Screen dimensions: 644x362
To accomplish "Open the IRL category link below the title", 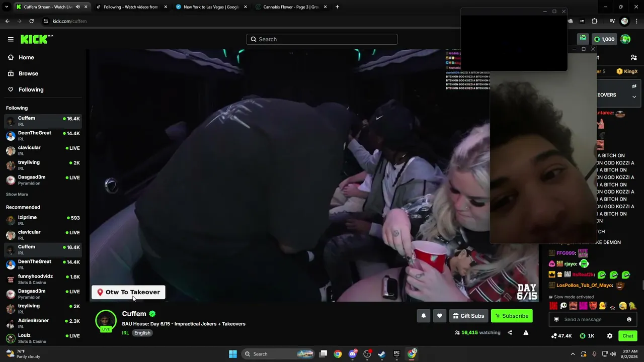I will pyautogui.click(x=125, y=333).
